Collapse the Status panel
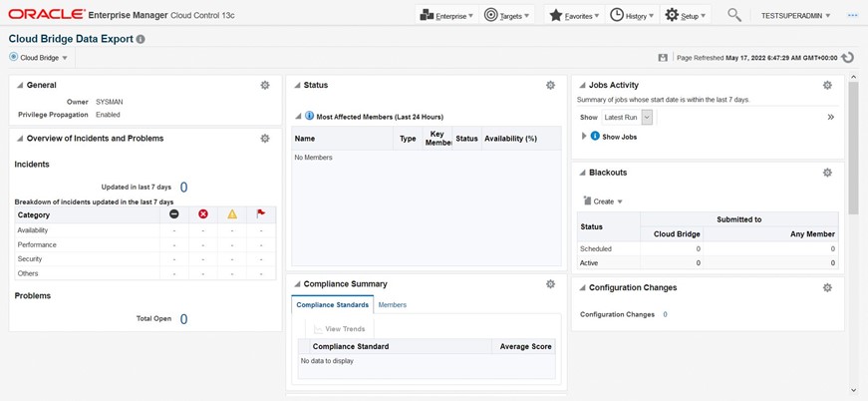This screenshot has height=401, width=868. (x=297, y=86)
